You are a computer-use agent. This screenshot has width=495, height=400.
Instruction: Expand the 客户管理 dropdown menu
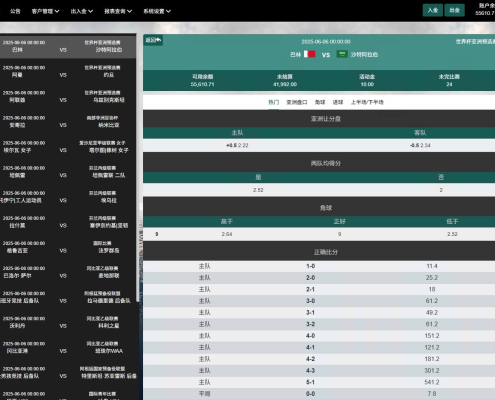(x=45, y=11)
